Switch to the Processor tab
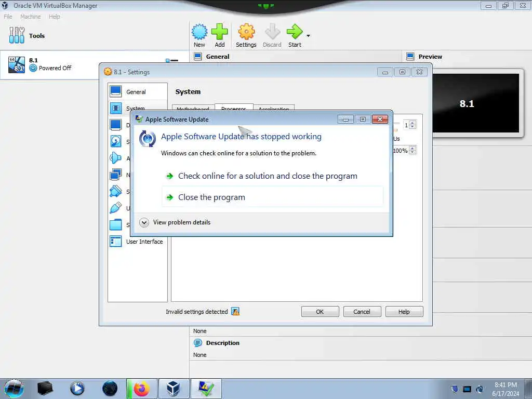The width and height of the screenshot is (532, 399). point(234,108)
